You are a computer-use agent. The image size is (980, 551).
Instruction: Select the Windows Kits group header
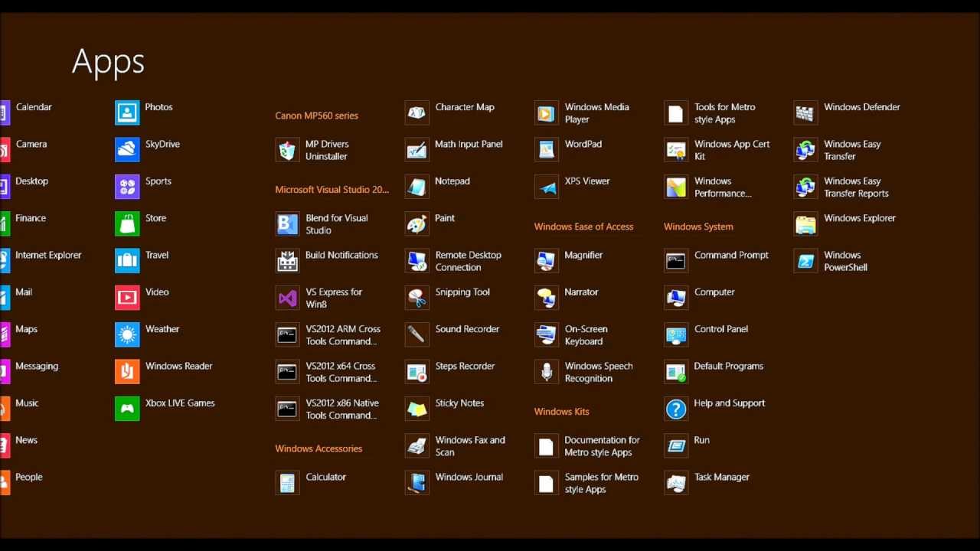click(x=561, y=412)
